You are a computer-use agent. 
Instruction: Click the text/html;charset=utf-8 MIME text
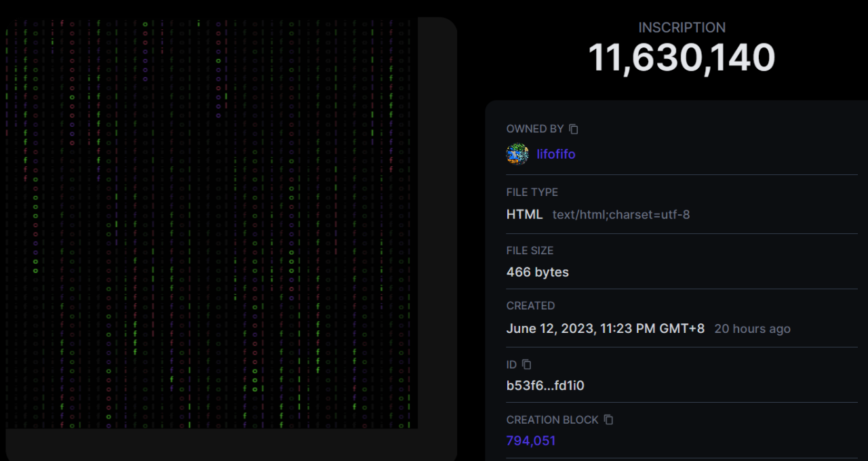pos(620,215)
